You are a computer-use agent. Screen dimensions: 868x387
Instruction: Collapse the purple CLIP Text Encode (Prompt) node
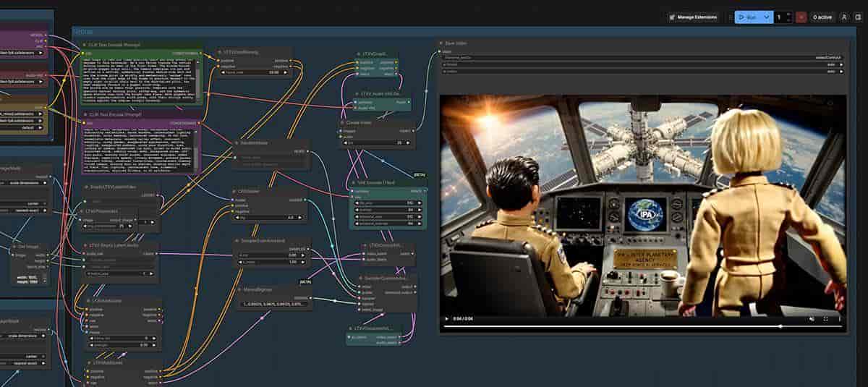[85, 114]
